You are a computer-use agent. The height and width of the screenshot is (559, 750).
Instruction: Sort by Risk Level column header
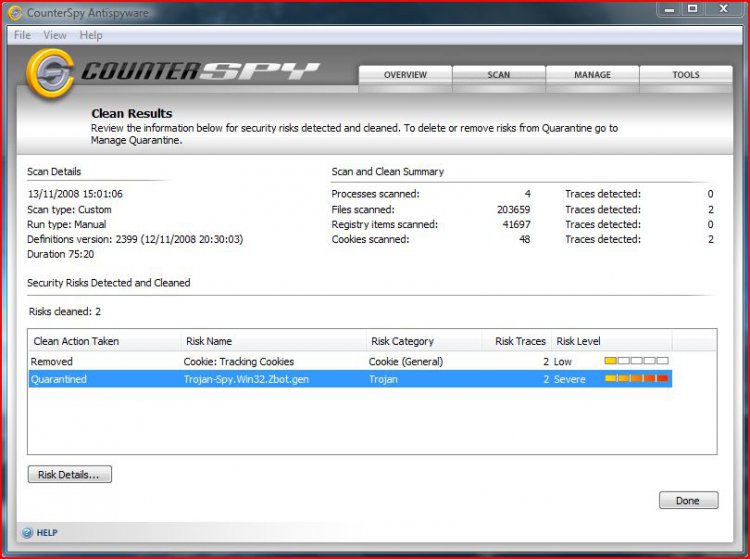(x=612, y=341)
